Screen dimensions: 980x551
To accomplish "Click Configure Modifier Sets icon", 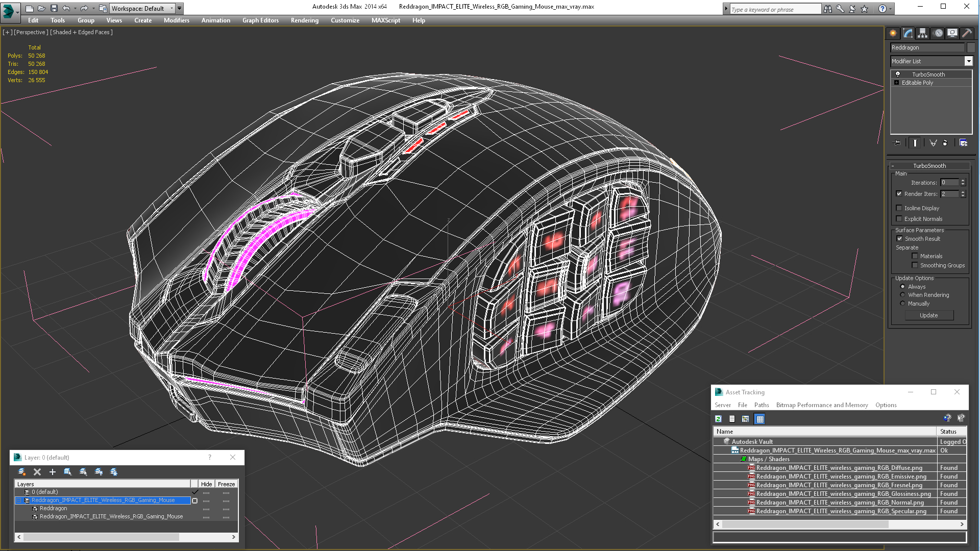I will [x=963, y=143].
